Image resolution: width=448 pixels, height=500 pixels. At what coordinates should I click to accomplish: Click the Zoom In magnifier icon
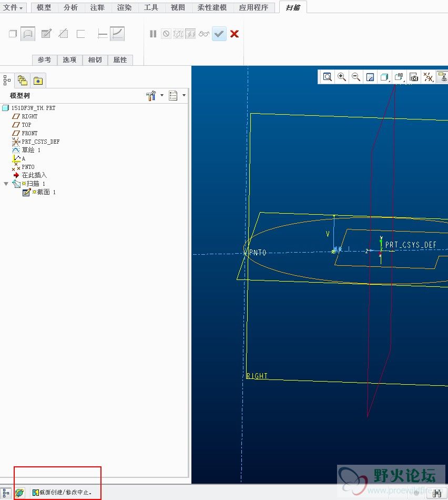click(x=342, y=77)
